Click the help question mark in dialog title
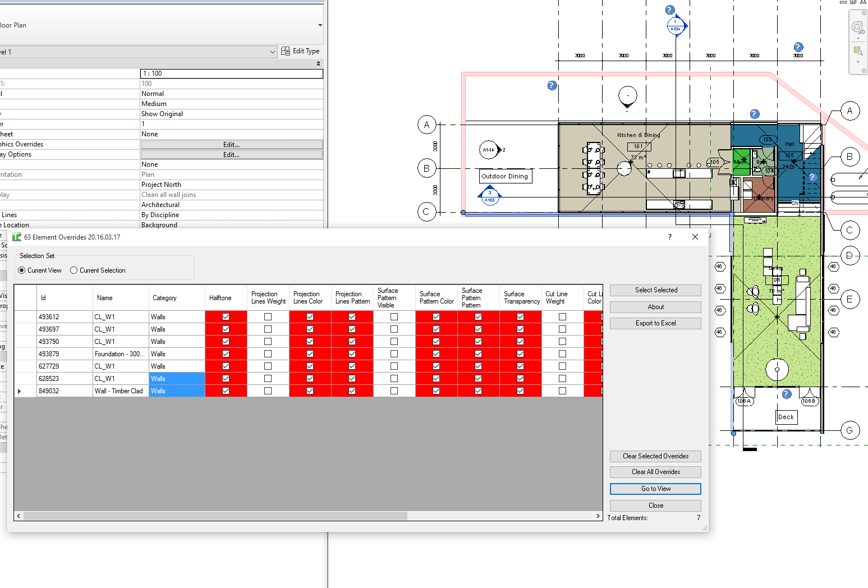 click(669, 237)
